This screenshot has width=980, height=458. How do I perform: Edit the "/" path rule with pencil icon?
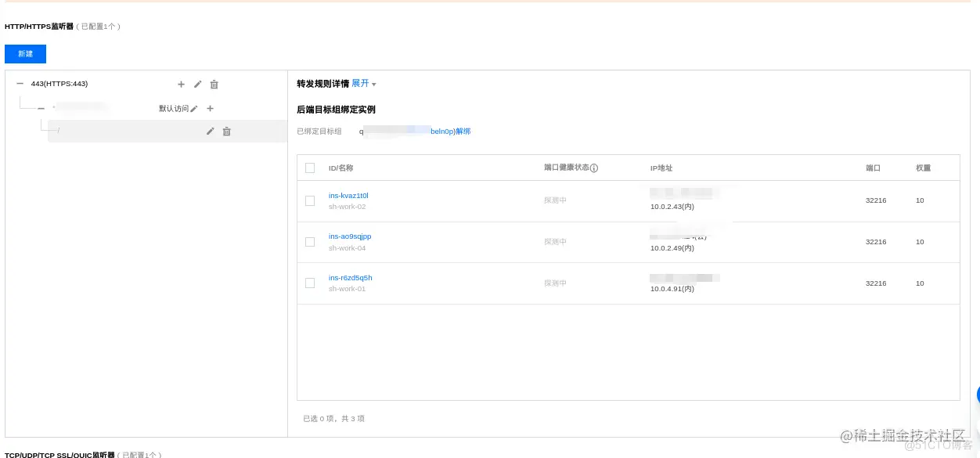click(x=210, y=131)
